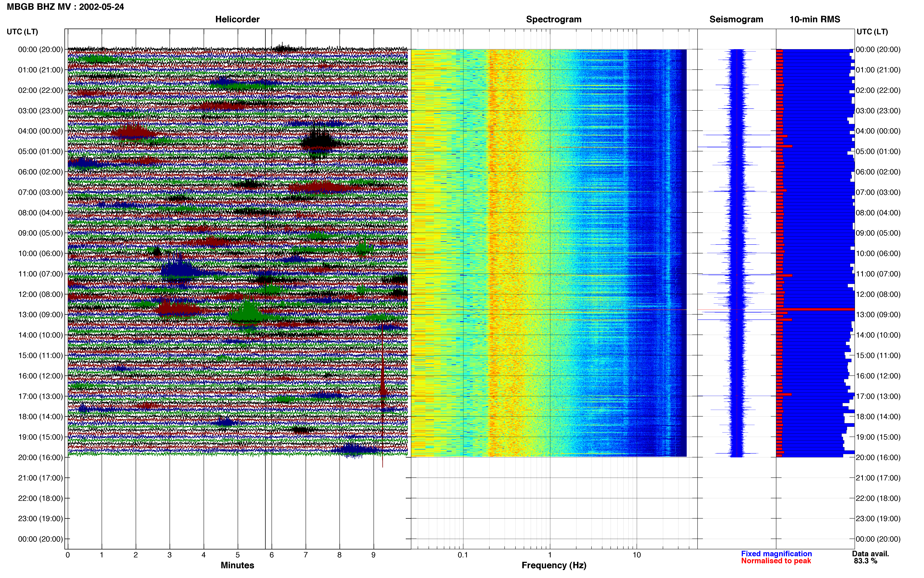Click left time label '22:00 (18:00)'
This screenshot has height=578, width=924.
point(41,498)
